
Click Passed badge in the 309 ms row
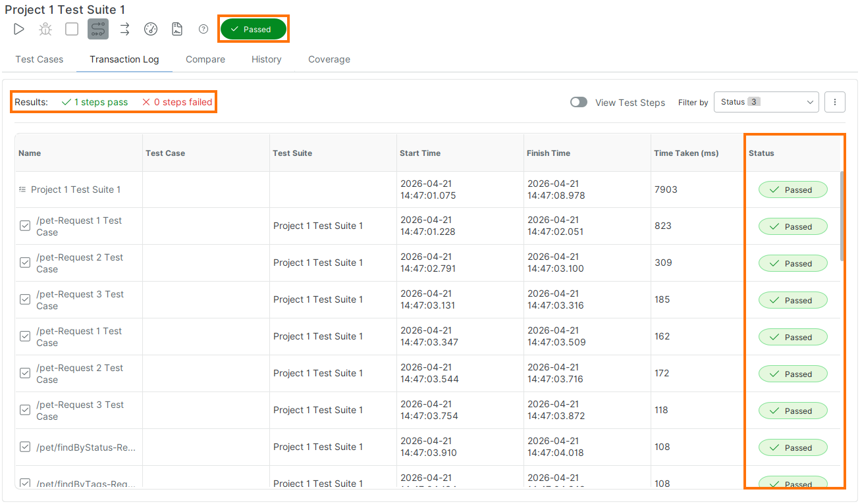(x=793, y=263)
